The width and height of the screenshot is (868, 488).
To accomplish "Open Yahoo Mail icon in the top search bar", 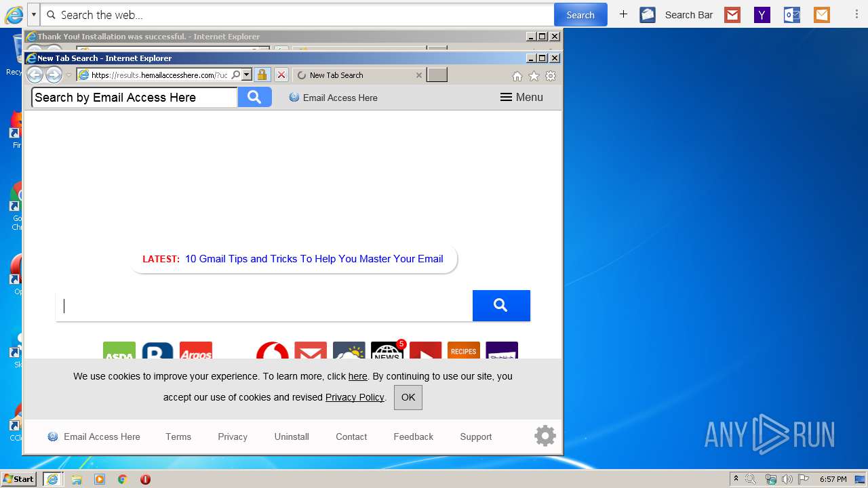I will click(762, 14).
